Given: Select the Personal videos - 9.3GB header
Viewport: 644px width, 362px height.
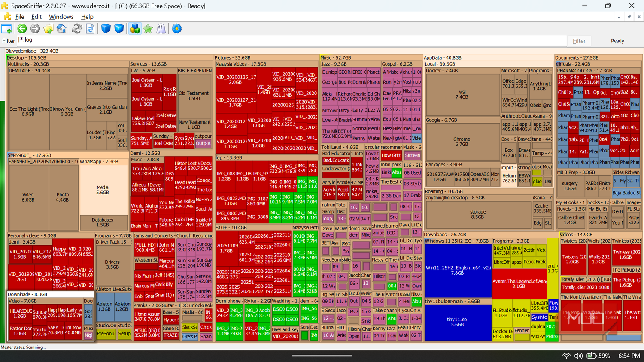Looking at the screenshot, I should (x=50, y=236).
